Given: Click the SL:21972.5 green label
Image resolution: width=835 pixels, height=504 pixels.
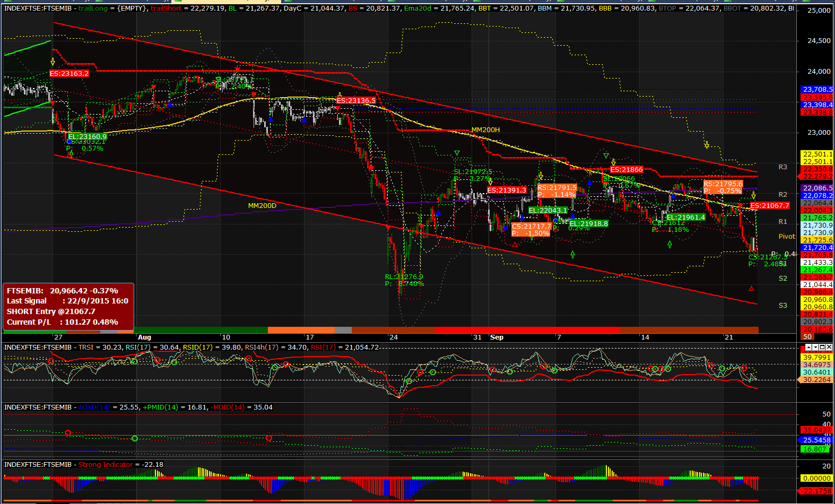Looking at the screenshot, I should pyautogui.click(x=473, y=172).
